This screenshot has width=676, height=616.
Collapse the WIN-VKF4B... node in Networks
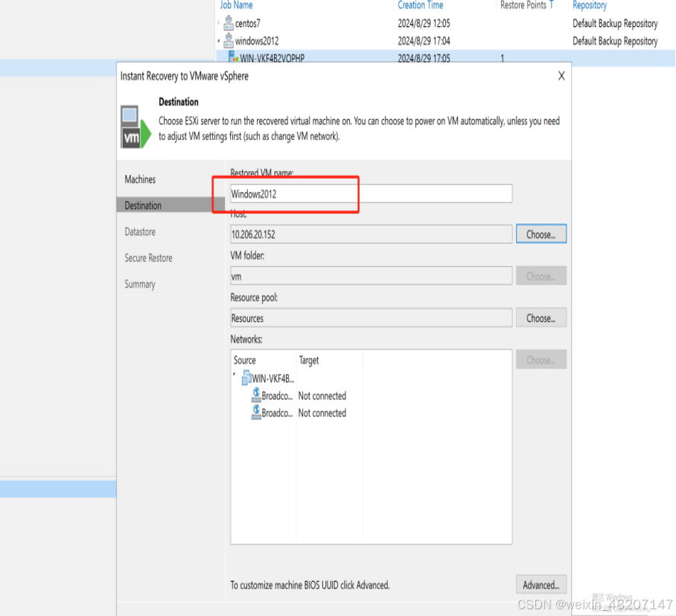(x=235, y=375)
